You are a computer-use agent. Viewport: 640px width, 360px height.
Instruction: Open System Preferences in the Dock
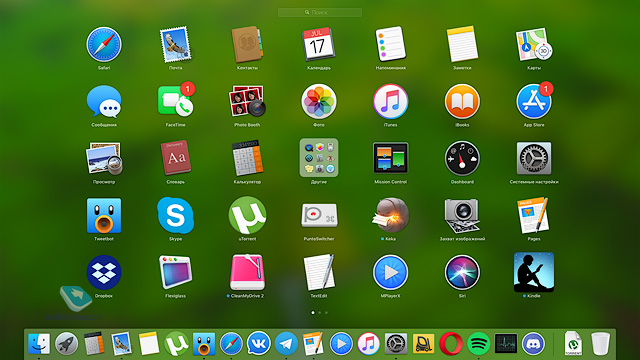tap(396, 344)
